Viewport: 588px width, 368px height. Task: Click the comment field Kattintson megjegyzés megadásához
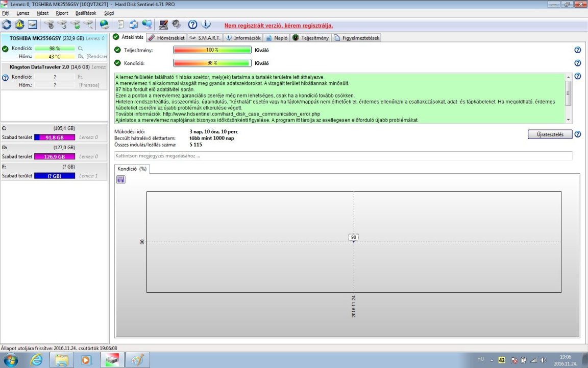[x=343, y=156]
